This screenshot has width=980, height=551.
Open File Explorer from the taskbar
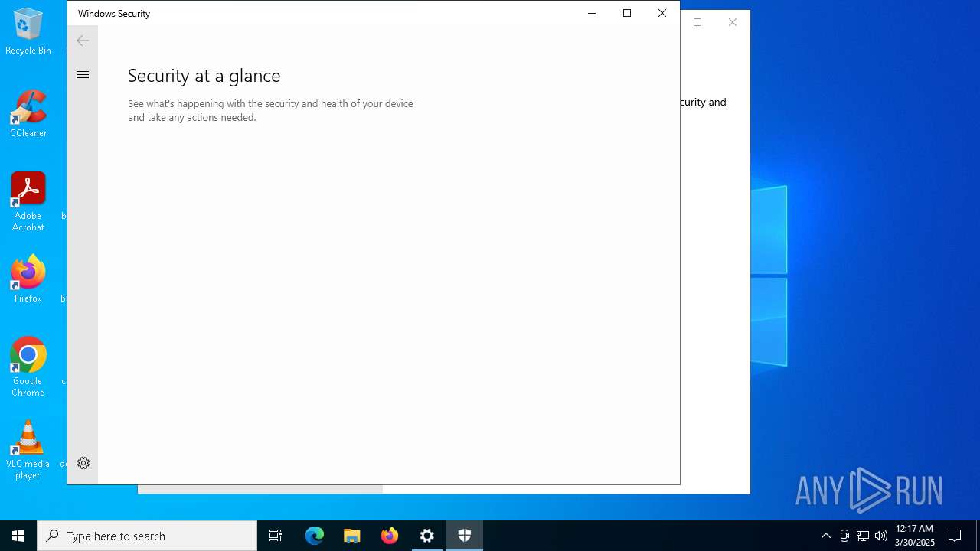click(352, 536)
